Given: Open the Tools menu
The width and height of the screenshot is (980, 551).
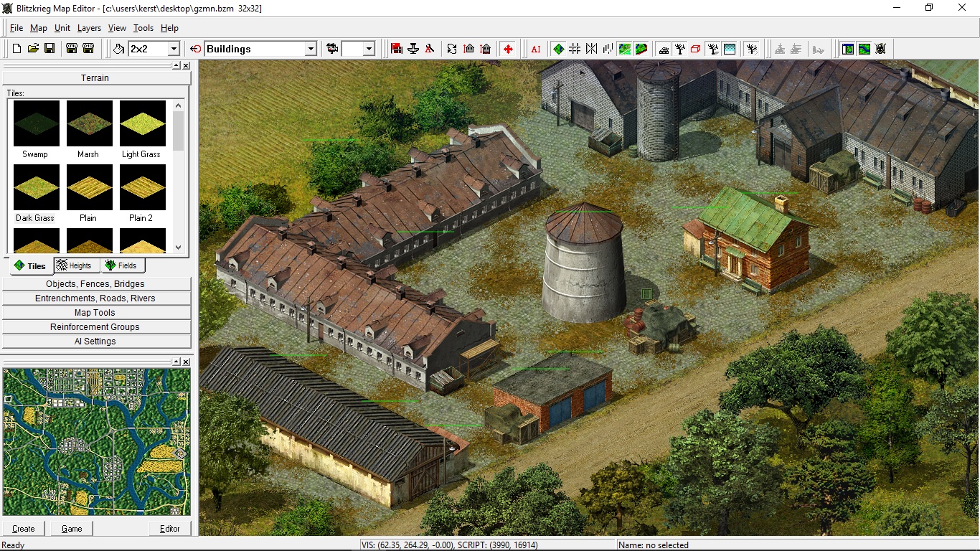Looking at the screenshot, I should coord(143,28).
